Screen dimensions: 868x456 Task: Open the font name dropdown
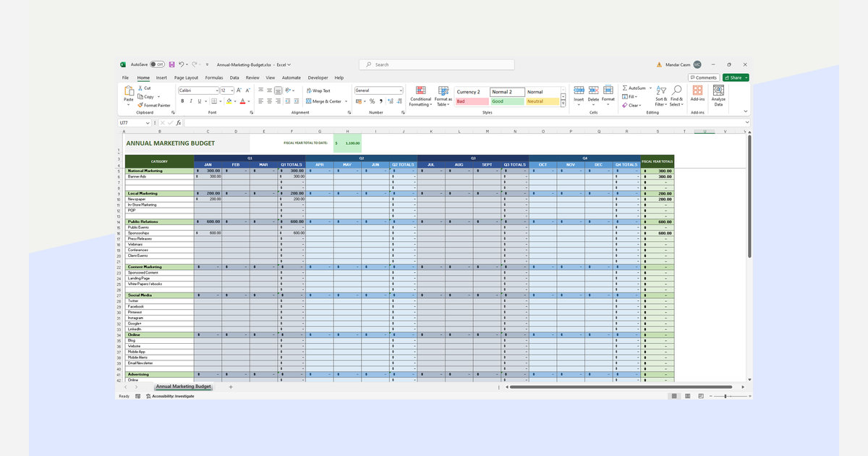point(216,90)
